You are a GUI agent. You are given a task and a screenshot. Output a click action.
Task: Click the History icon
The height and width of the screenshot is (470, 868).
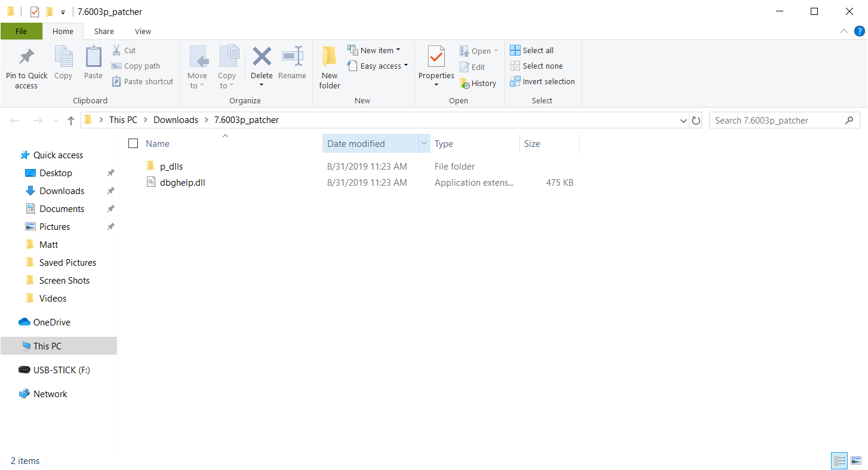click(x=465, y=84)
